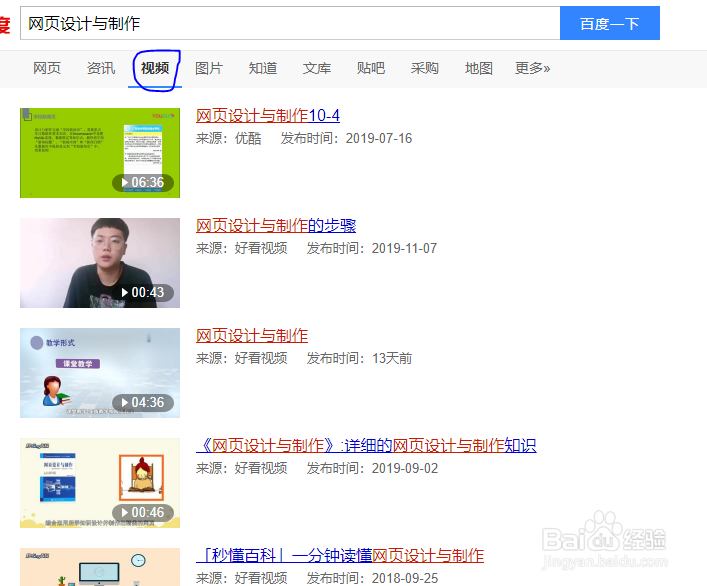
Task: Click the bottom 秒懂百科 video thumbnail
Action: [x=100, y=567]
